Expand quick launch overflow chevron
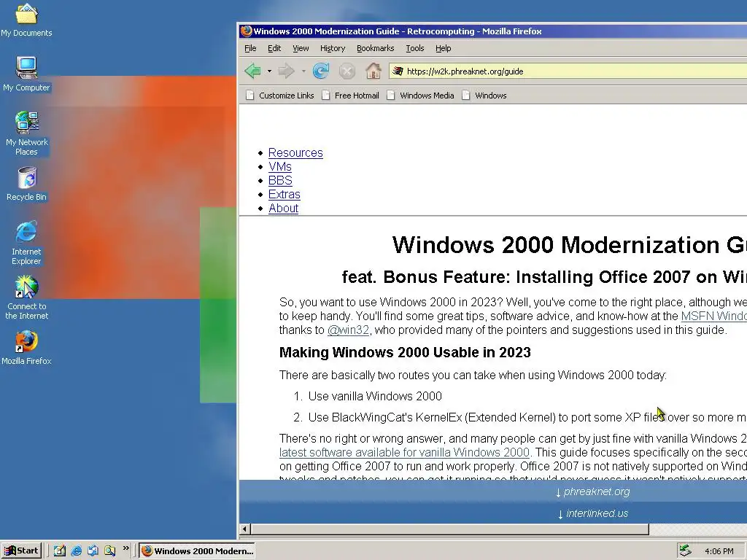Viewport: 747px width, 560px height. click(125, 548)
